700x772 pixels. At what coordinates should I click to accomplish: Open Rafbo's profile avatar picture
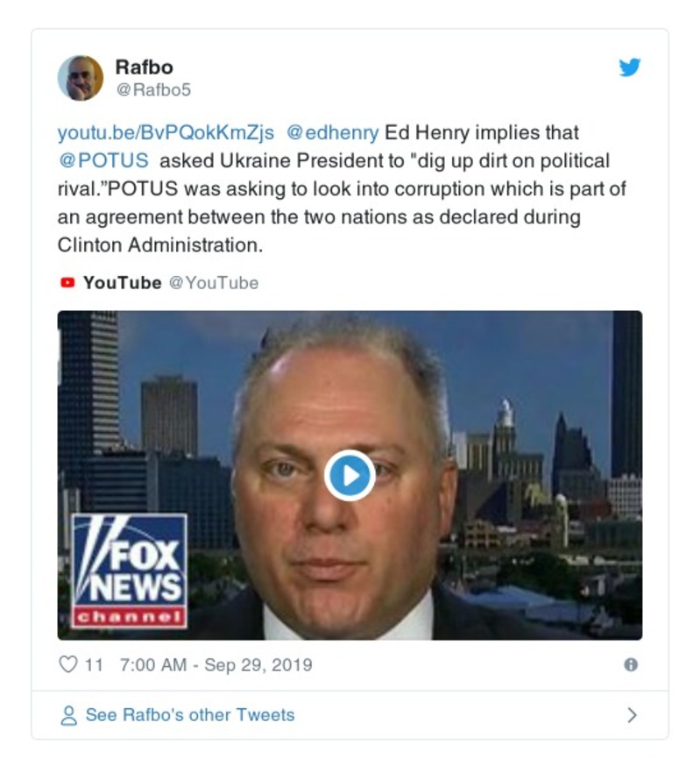coord(81,78)
